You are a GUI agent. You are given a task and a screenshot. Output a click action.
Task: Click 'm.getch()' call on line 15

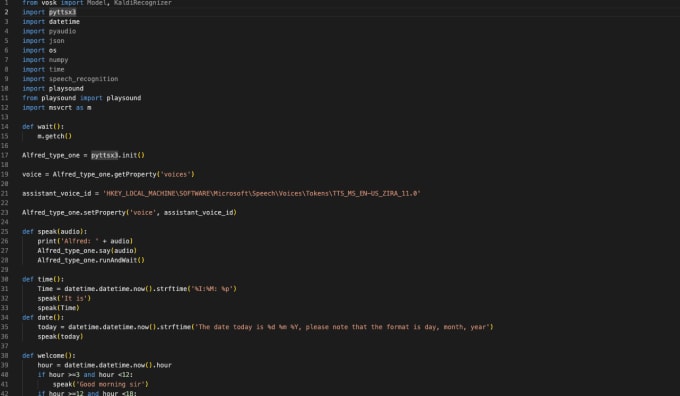[x=55, y=136]
